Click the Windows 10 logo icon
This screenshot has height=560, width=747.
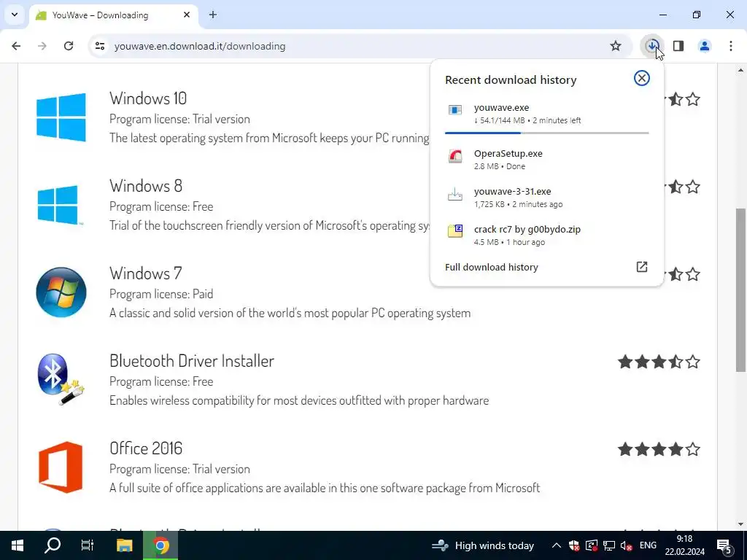(x=61, y=117)
